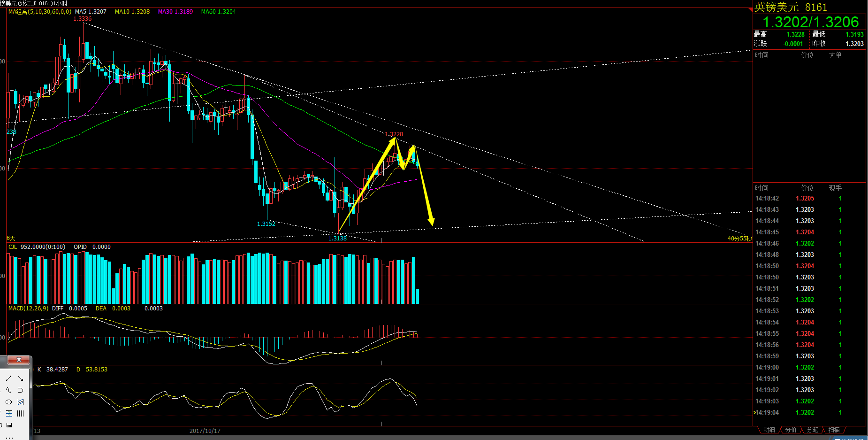Click the 英镑美元 8161 symbol title
Screen dimensions: 868x440
pyautogui.click(x=791, y=7)
